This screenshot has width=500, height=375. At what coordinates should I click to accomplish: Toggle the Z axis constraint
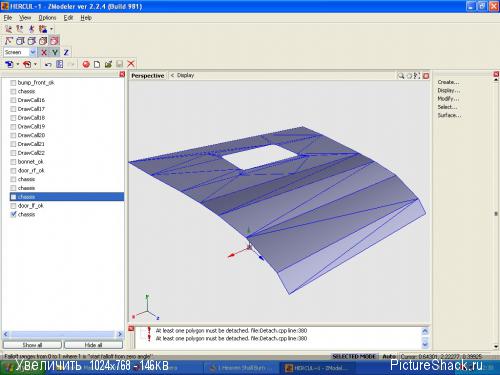click(66, 52)
